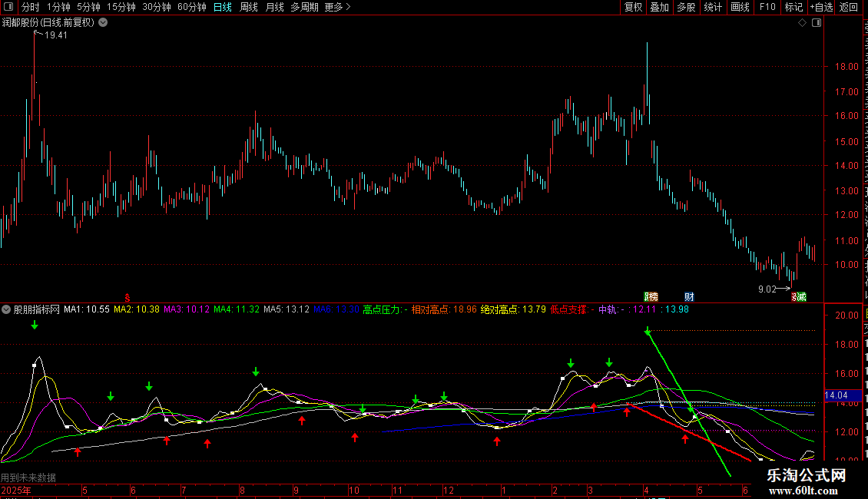Click the 18.00 price axis label

coord(847,67)
